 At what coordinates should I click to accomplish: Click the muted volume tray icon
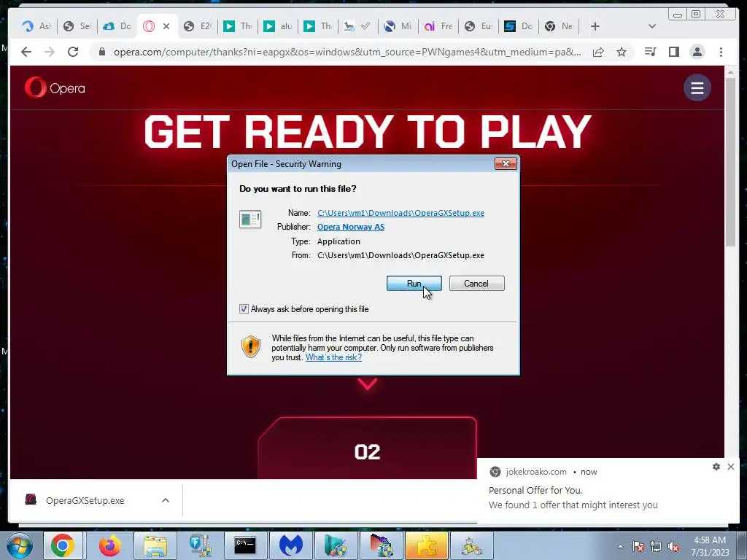click(x=673, y=546)
